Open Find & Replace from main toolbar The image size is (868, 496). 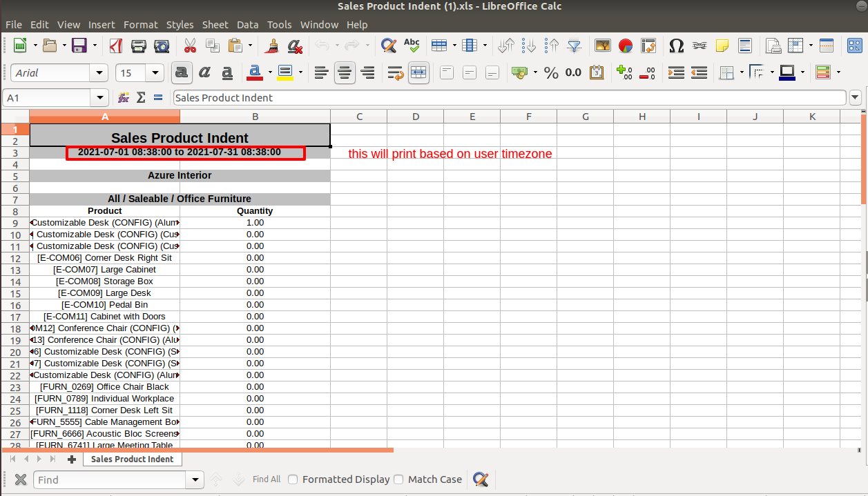tap(389, 46)
